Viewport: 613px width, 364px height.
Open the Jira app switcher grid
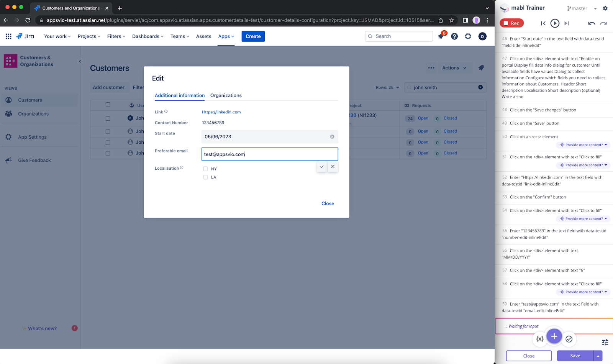(x=8, y=36)
